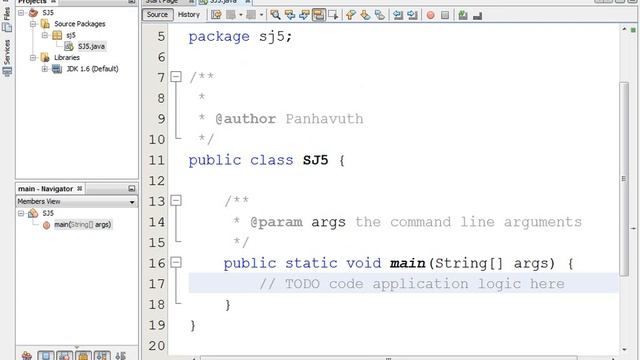Click line number 17 in the gutter
The height and width of the screenshot is (360, 640).
pyautogui.click(x=156, y=284)
